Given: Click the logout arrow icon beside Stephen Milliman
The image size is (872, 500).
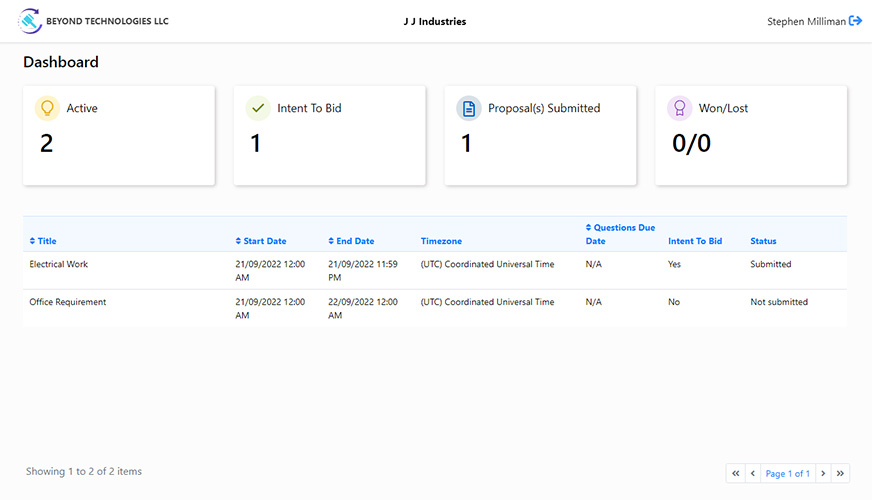Looking at the screenshot, I should (855, 21).
